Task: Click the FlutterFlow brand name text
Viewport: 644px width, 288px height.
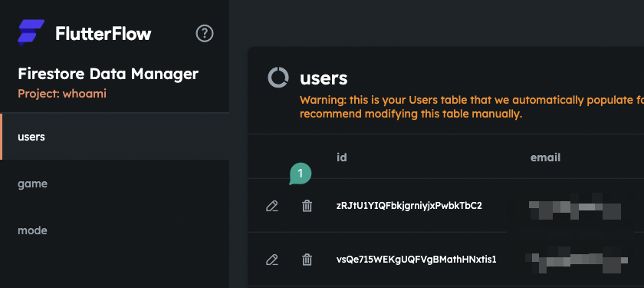Action: coord(103,33)
